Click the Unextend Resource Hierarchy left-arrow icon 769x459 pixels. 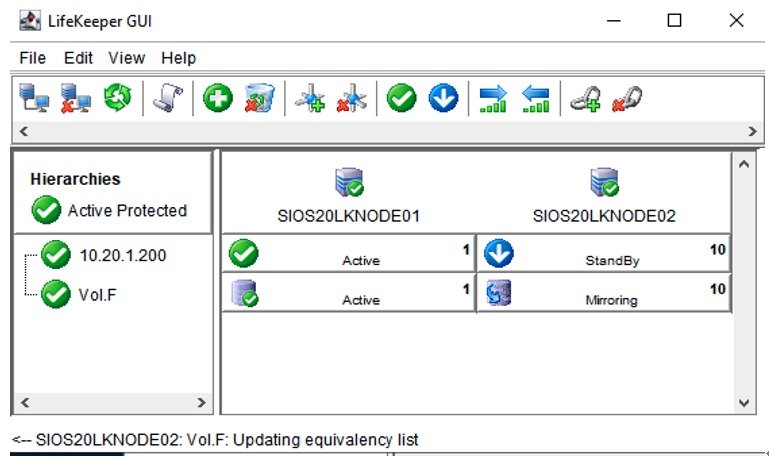[x=535, y=99]
